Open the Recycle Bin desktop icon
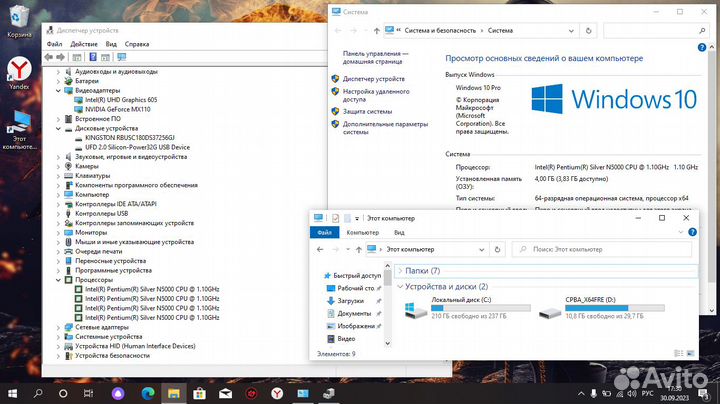Image resolution: width=720 pixels, height=404 pixels. 18,22
